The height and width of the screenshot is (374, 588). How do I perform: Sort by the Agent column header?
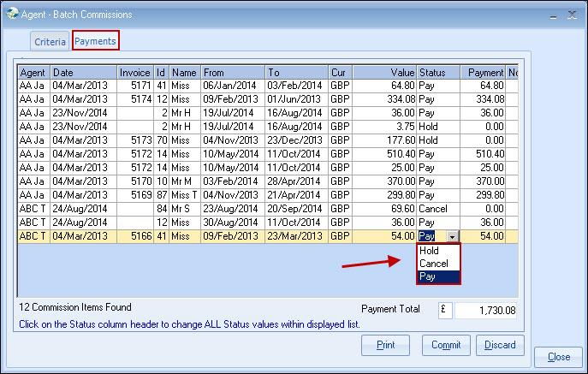tap(33, 73)
